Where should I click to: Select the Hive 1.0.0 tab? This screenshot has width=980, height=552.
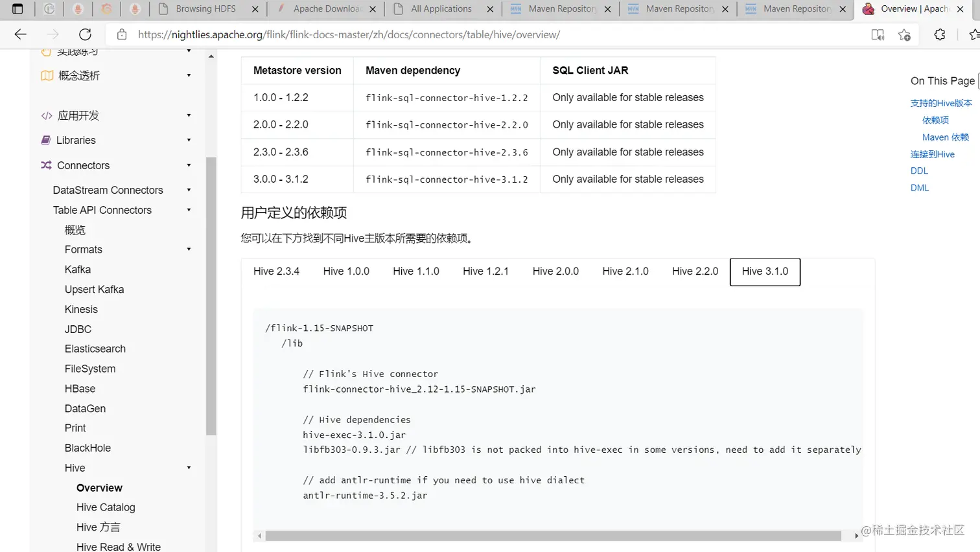(x=346, y=271)
